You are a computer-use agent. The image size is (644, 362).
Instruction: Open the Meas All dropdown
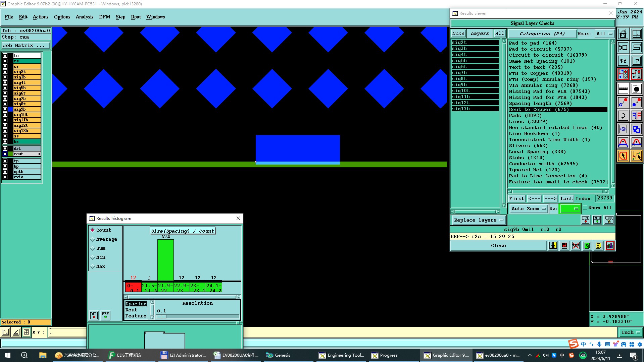coord(604,34)
